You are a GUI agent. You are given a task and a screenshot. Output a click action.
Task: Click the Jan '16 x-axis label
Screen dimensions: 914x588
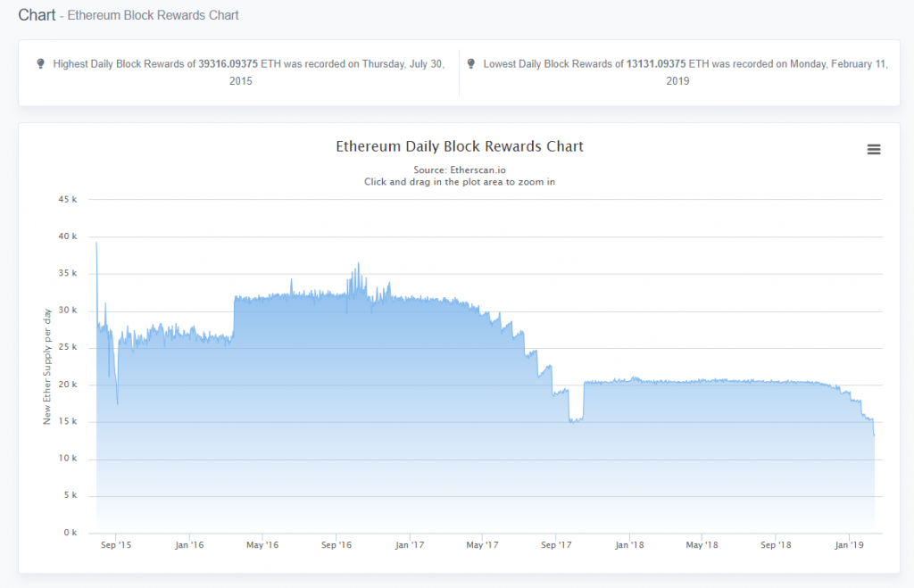[187, 544]
